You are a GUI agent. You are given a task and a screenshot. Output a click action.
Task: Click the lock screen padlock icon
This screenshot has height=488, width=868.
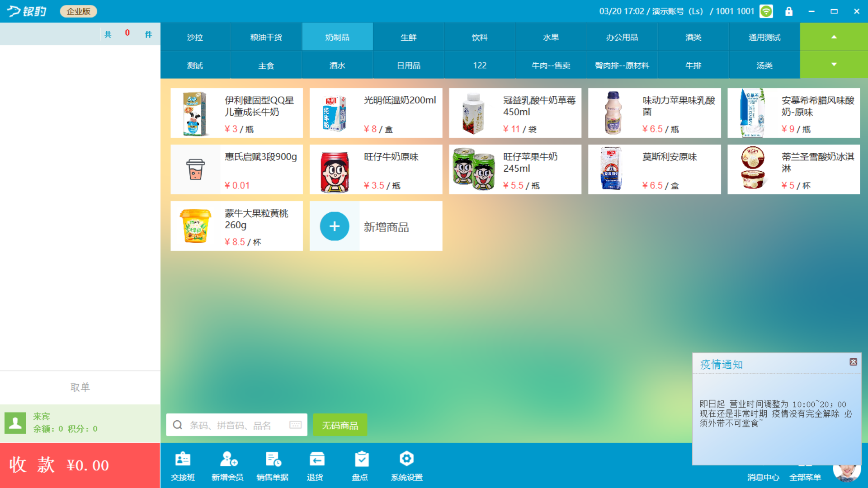click(789, 11)
